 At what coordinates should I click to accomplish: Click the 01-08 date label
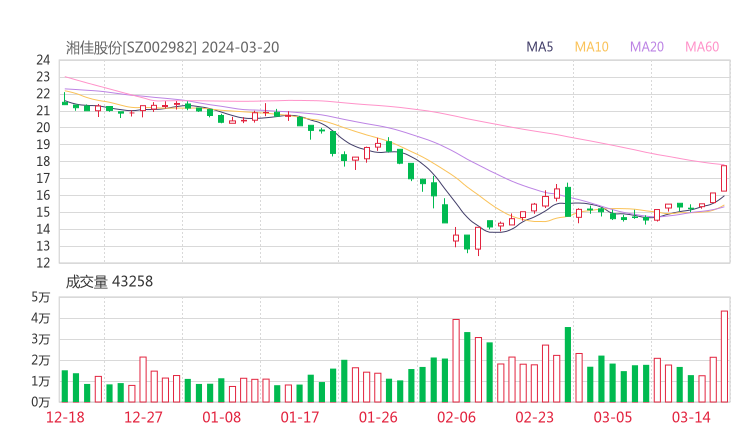pyautogui.click(x=222, y=417)
